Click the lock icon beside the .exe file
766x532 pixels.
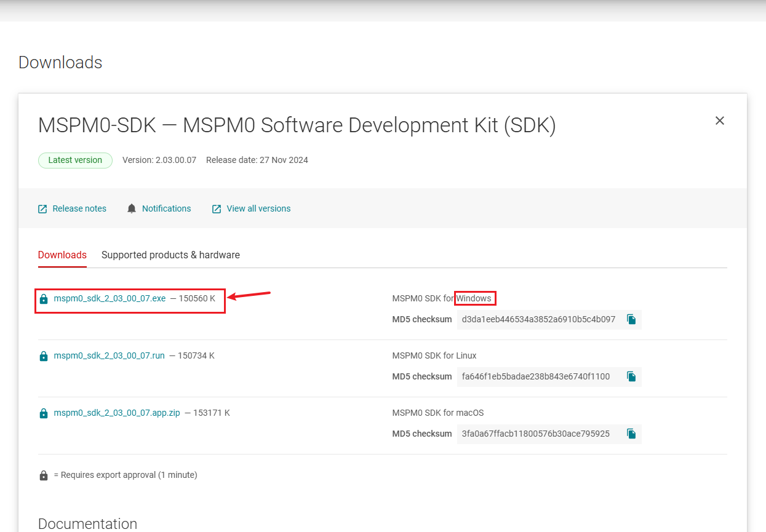pyautogui.click(x=44, y=299)
